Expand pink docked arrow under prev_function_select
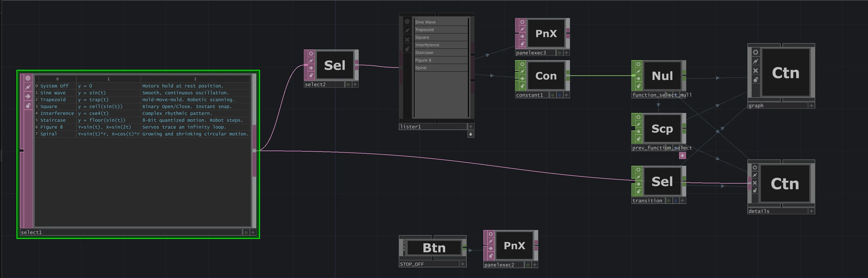868x278 pixels. coord(682,155)
